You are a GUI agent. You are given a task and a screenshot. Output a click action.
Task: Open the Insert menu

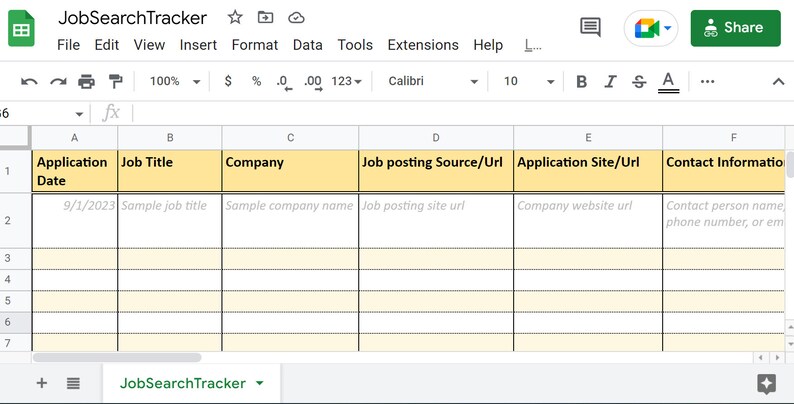point(198,45)
